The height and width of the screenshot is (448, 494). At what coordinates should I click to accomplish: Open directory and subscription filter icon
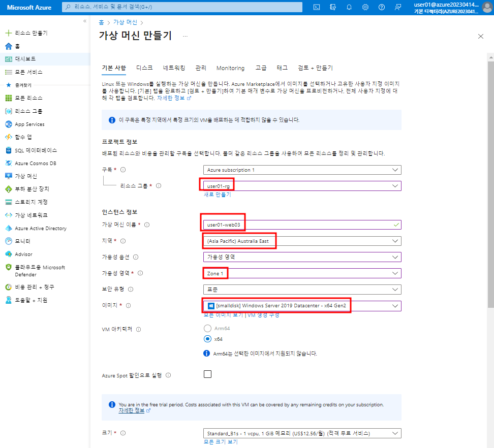coord(333,7)
